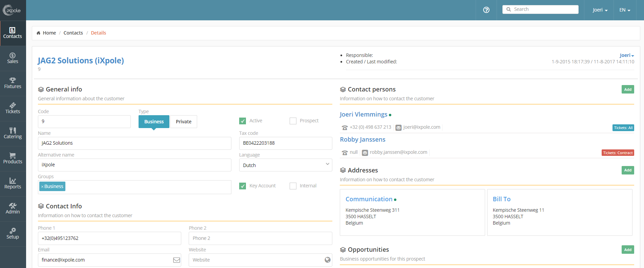644x268 pixels.
Task: Go to Home breadcrumb
Action: point(49,33)
